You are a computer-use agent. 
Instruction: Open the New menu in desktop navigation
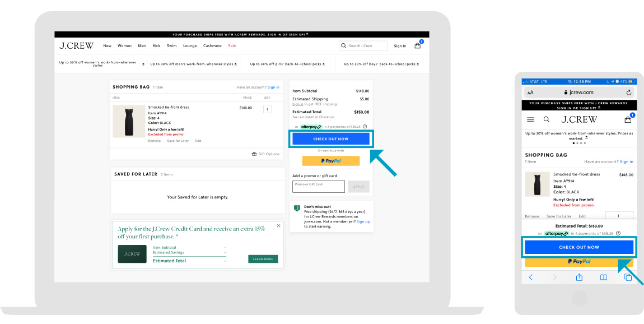pyautogui.click(x=107, y=45)
